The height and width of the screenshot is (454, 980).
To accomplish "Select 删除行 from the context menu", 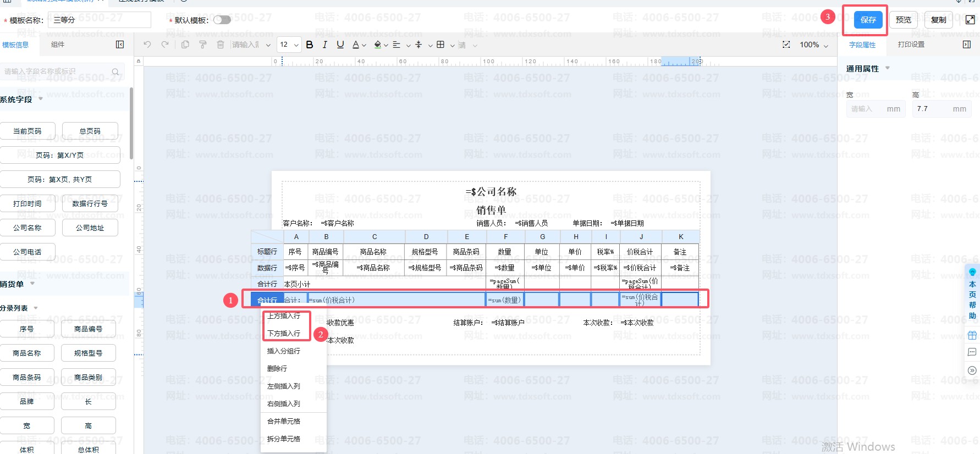I will point(277,369).
